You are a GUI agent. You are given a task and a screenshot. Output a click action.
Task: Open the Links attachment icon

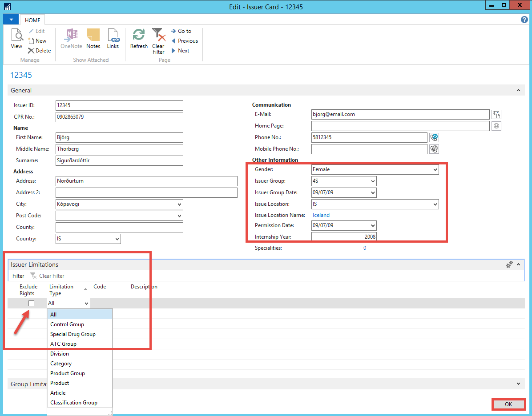tap(113, 38)
